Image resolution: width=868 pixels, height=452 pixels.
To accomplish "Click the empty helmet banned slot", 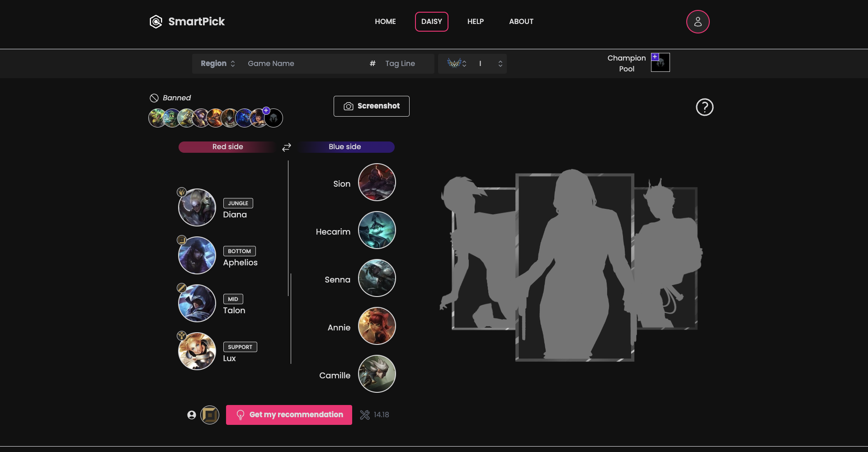I will [x=274, y=118].
